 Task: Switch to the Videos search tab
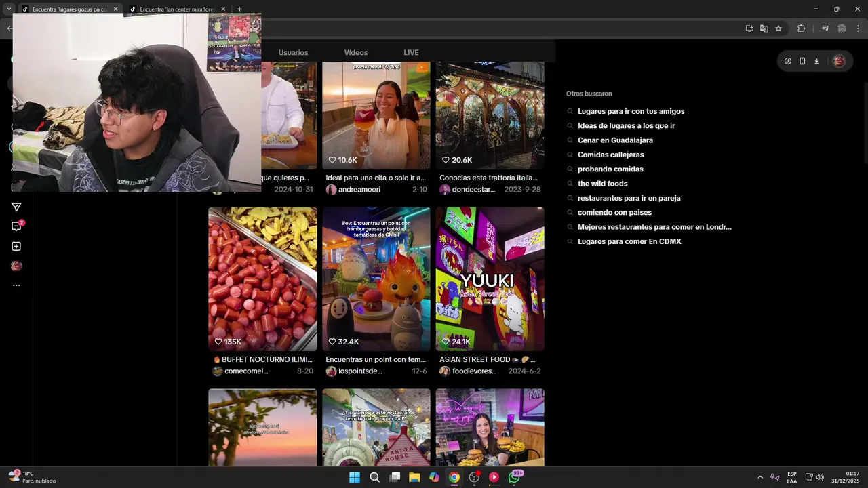click(355, 53)
